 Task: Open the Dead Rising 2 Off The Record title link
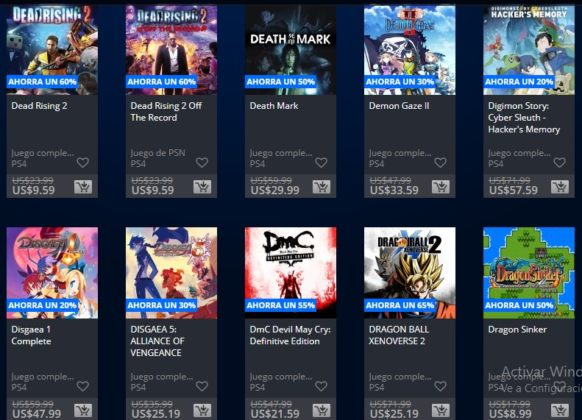pos(166,112)
